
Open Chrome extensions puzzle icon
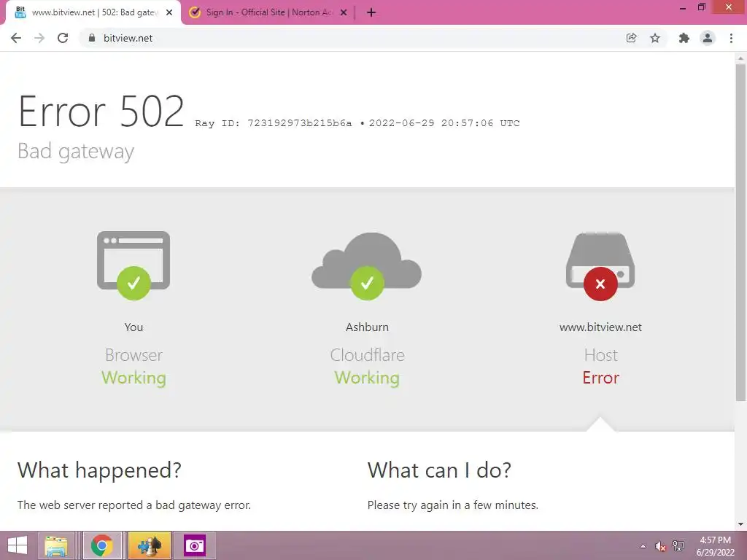pos(684,38)
